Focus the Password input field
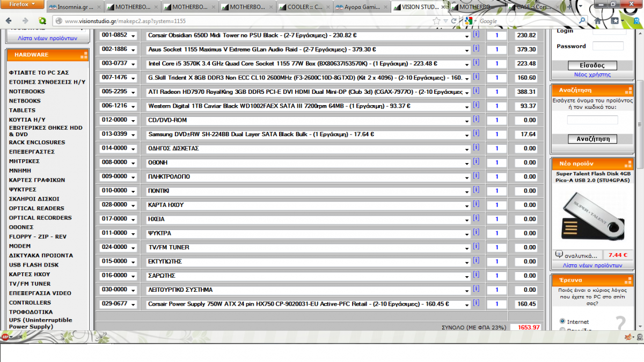Screen dimensions: 644x362 point(608,46)
